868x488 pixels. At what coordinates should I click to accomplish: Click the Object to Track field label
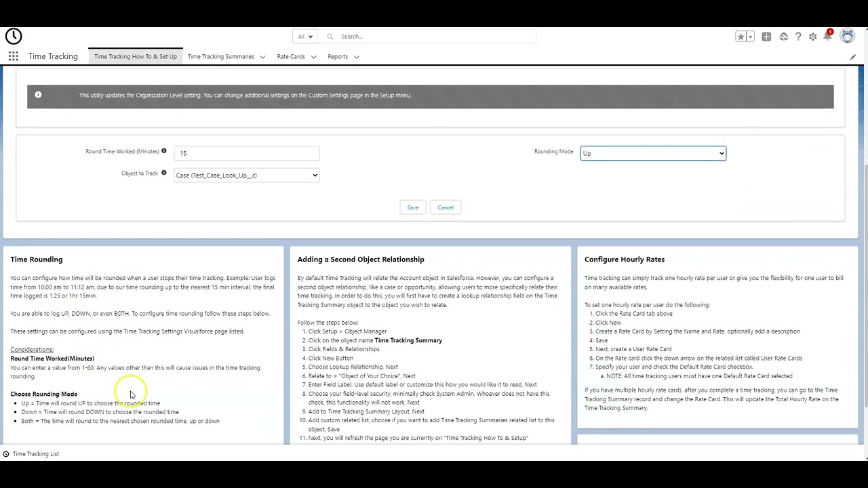pos(139,174)
